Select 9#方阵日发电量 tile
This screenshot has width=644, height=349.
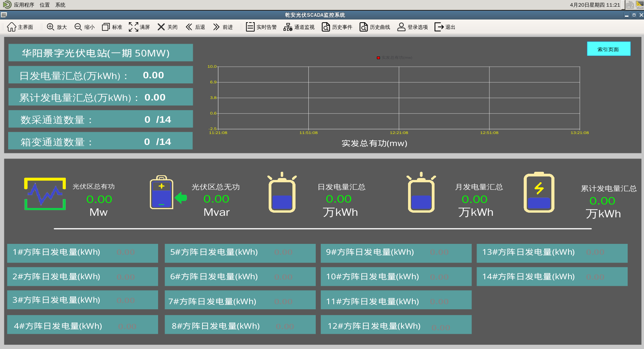point(396,253)
